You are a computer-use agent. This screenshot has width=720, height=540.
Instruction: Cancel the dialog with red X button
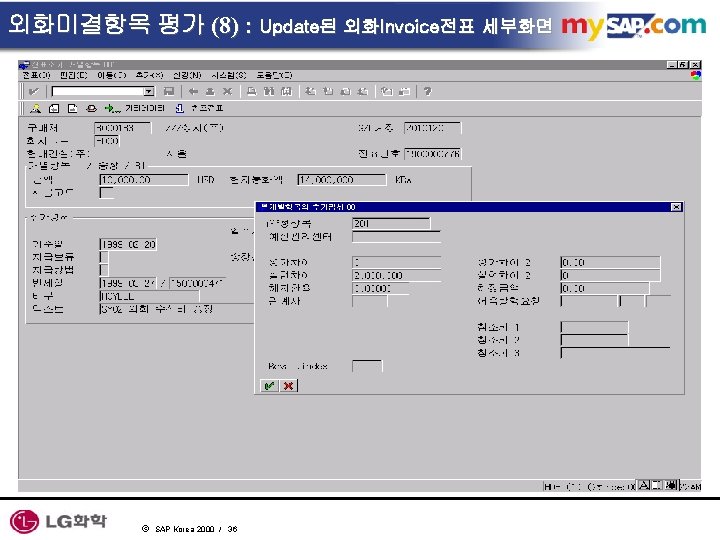[x=288, y=386]
